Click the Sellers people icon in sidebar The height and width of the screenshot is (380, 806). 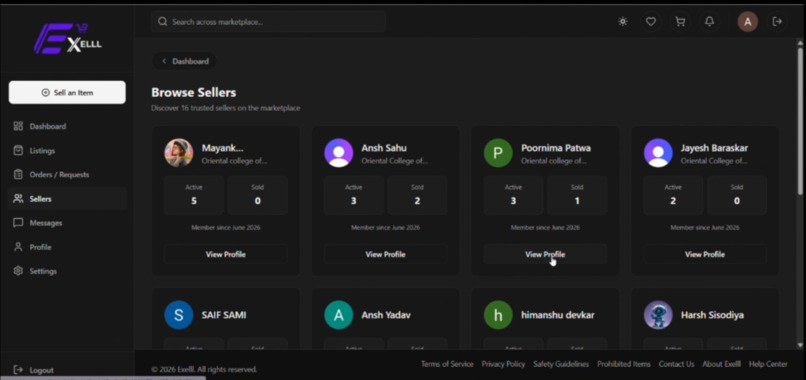tap(19, 198)
